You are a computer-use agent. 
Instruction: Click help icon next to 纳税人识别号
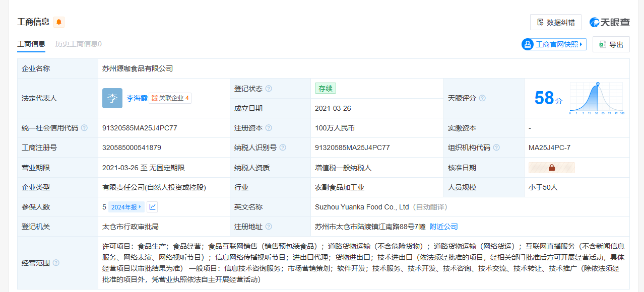283,148
